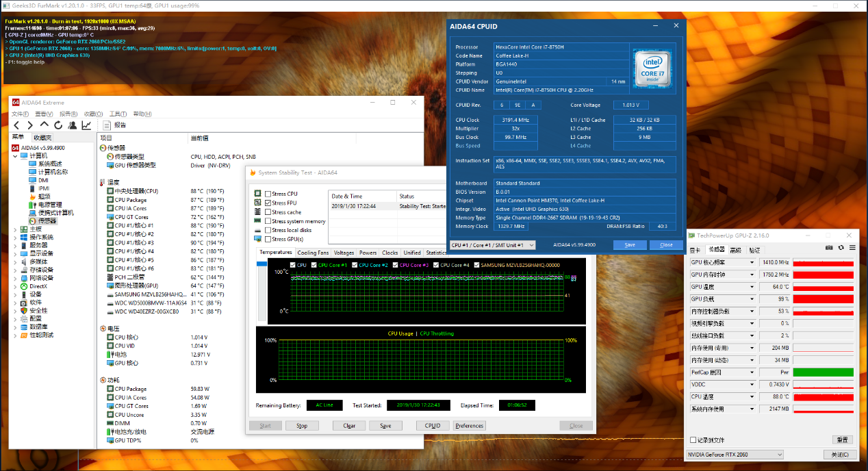Select 数据库 database item in the tree
The height and width of the screenshot is (471, 868).
pyautogui.click(x=38, y=327)
